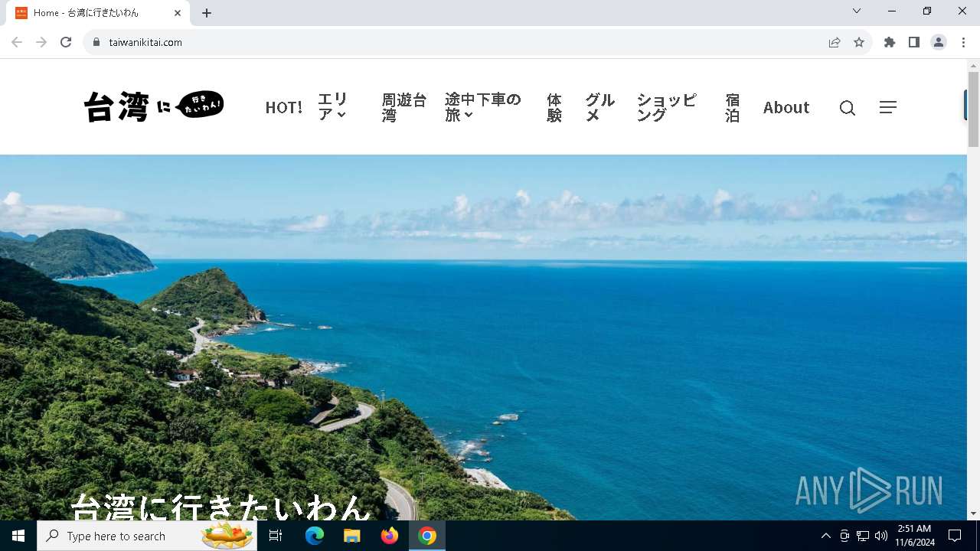980x551 pixels.
Task: Open the site search magnifier icon
Action: click(x=847, y=108)
